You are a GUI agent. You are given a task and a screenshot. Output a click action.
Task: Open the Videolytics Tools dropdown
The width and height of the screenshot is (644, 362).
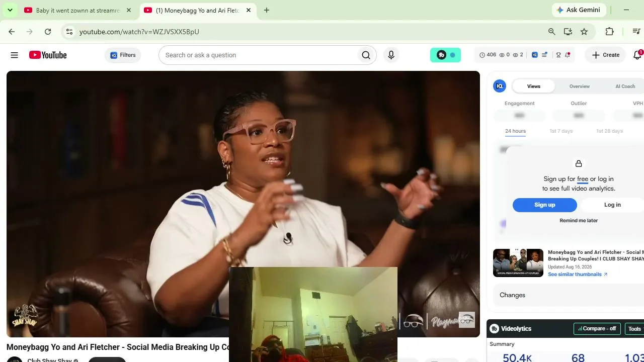(634, 329)
